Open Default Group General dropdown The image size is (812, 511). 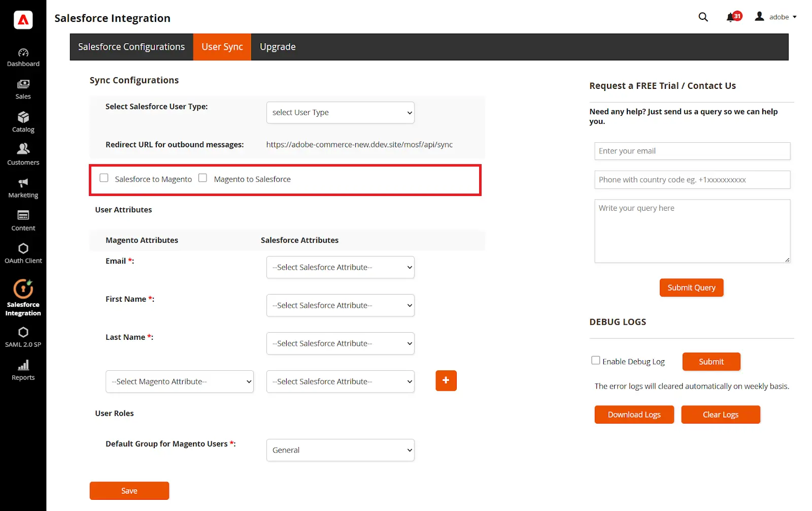pyautogui.click(x=341, y=450)
